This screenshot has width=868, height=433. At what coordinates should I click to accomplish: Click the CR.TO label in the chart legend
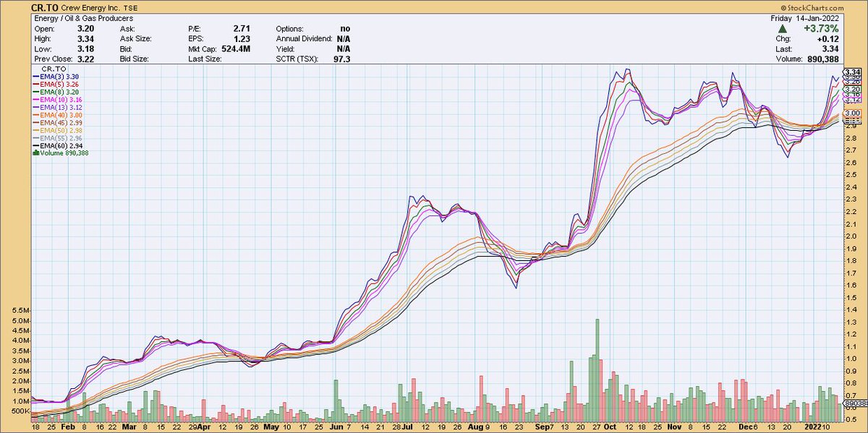54,68
